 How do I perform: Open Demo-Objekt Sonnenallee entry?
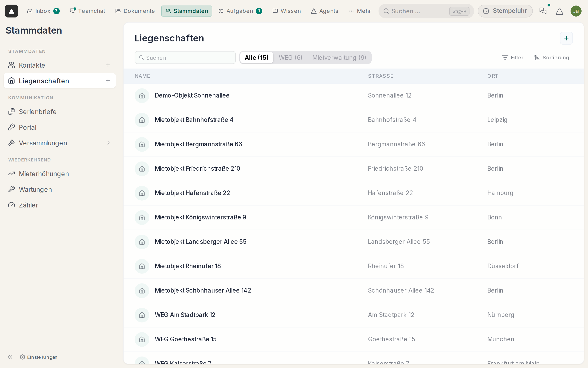[x=353, y=96]
